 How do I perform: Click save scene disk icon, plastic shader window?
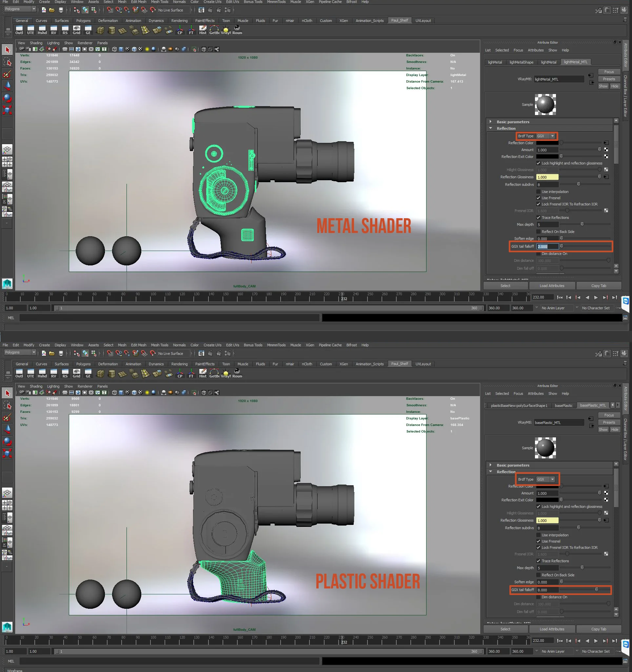tap(61, 353)
